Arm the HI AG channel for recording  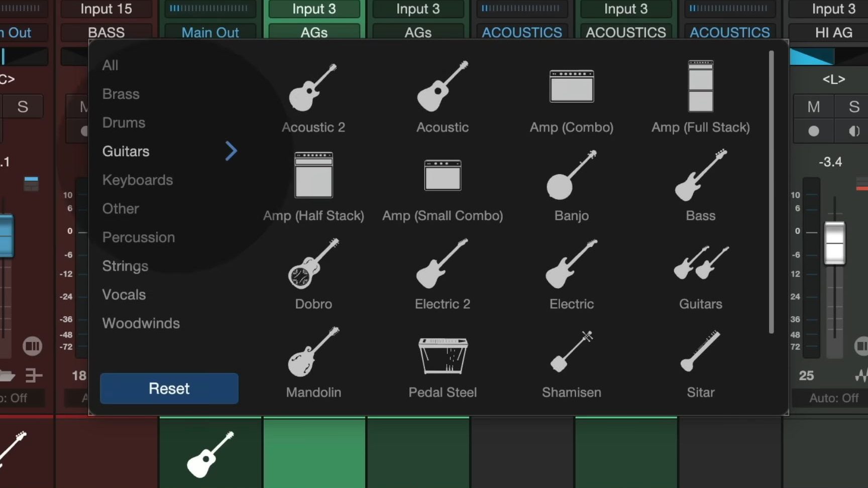point(813,132)
